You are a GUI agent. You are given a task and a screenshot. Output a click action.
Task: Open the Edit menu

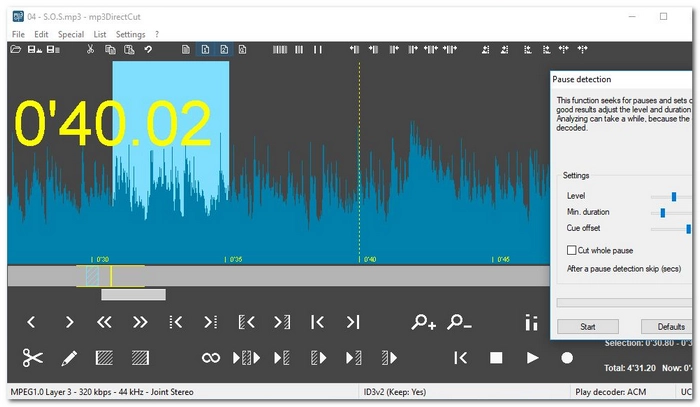(41, 34)
